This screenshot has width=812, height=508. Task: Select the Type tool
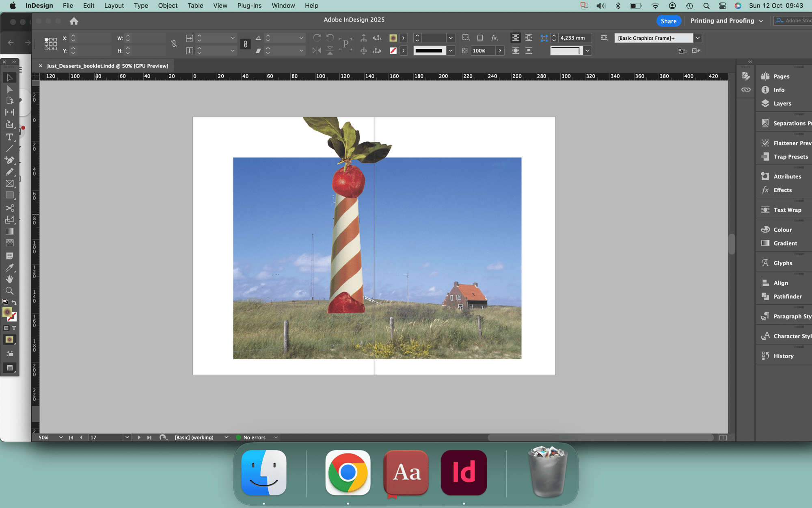(9, 137)
